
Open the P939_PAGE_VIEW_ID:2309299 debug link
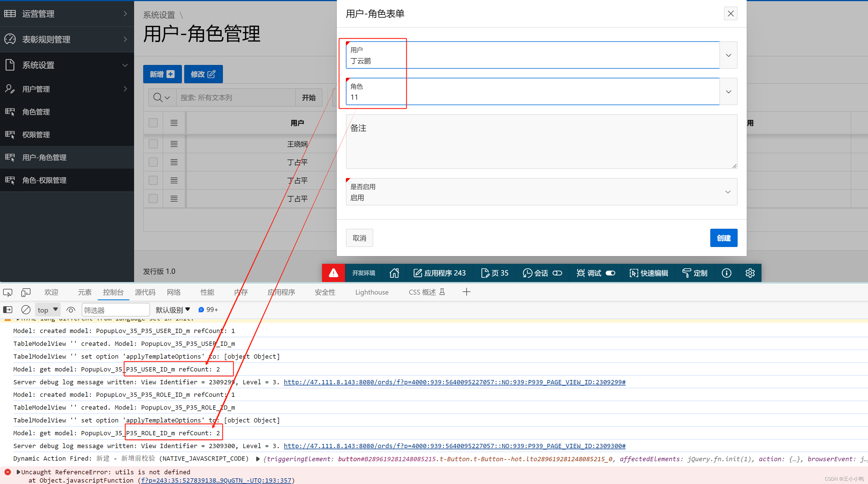[x=454, y=382]
